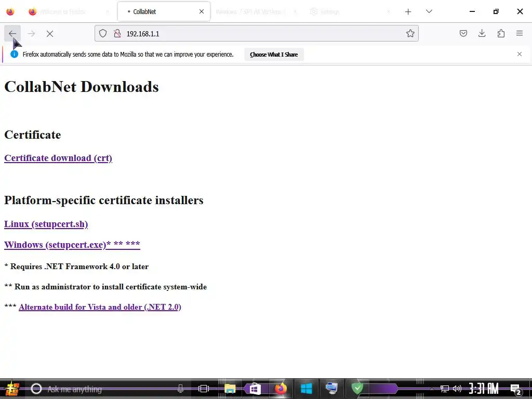Click the Cortana circle icon
This screenshot has width=532, height=399.
point(36,389)
